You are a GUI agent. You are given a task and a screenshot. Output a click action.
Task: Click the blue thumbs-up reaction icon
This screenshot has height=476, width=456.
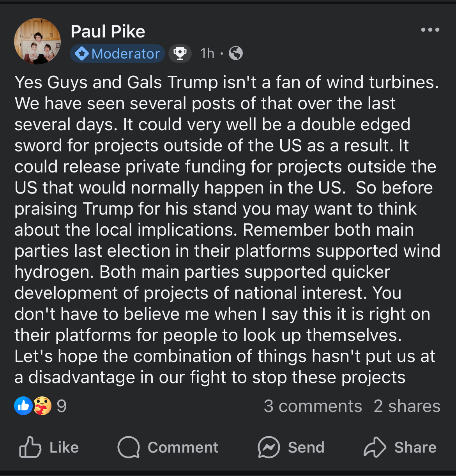tap(23, 406)
